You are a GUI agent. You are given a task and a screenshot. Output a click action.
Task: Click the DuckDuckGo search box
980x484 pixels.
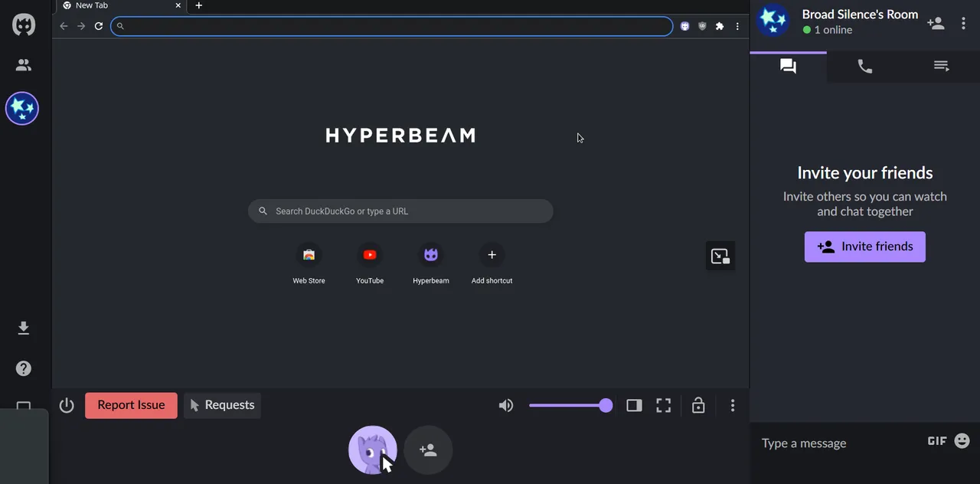point(400,211)
